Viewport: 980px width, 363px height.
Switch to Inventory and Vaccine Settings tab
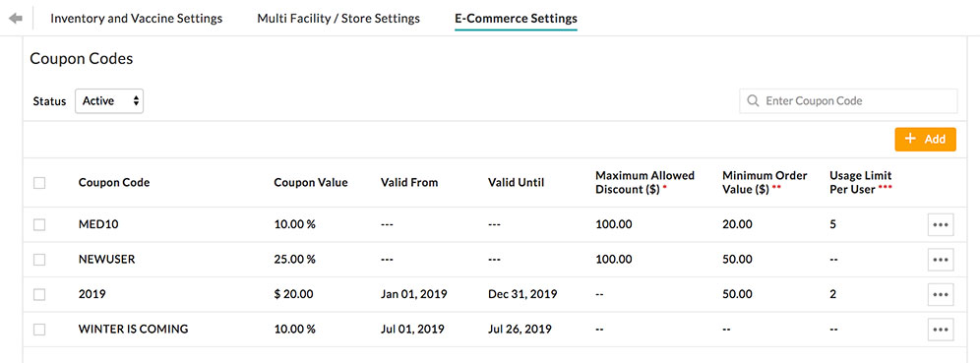136,18
